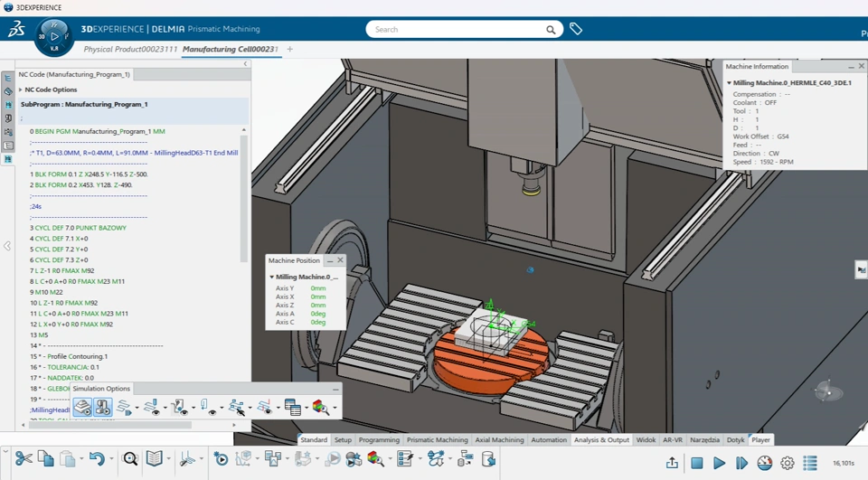
Task: Open dropdown arrow next to table panels icon
Action: (307, 409)
